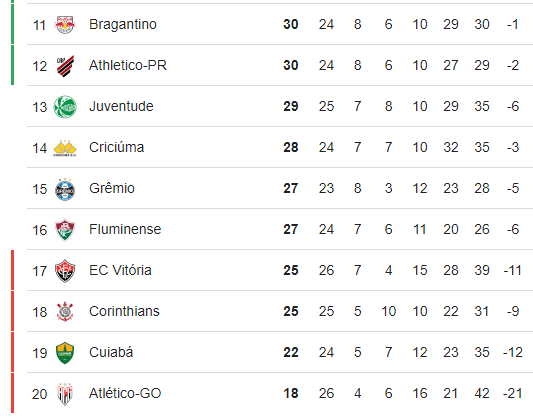Click the Bragantino team crest
533x417 pixels.
coord(65,24)
